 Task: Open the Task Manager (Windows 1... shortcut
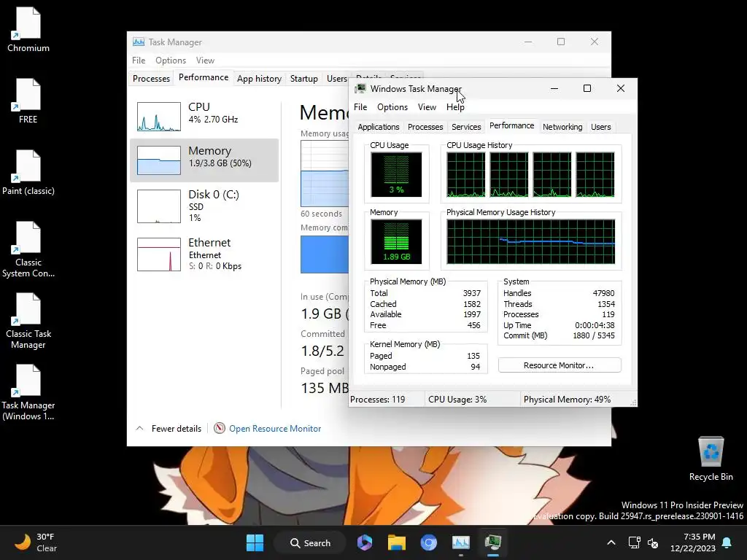28,392
